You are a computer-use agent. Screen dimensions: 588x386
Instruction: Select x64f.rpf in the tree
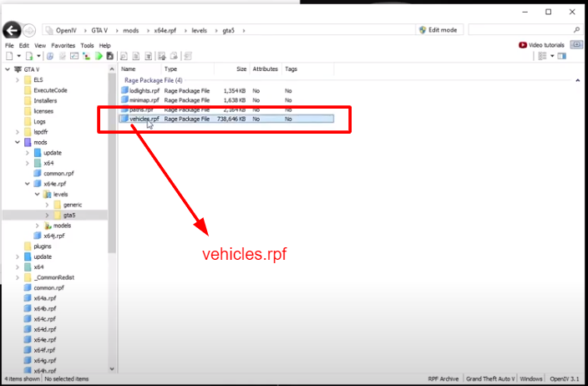pos(44,350)
